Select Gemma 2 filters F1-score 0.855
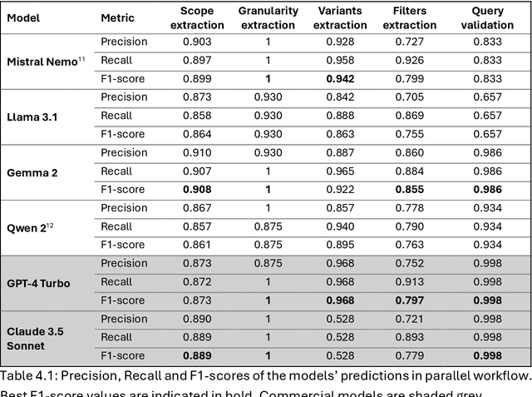Image resolution: width=532 pixels, height=397 pixels. point(409,190)
